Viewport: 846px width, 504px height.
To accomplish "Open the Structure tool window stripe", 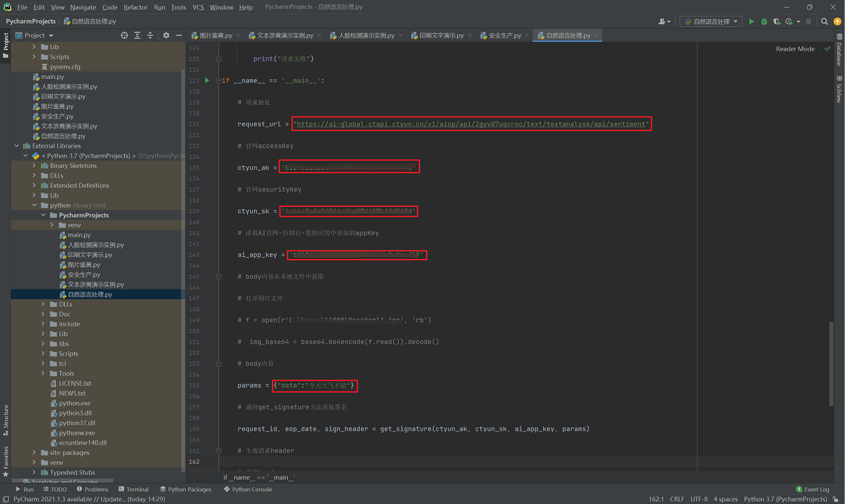I will [6, 420].
